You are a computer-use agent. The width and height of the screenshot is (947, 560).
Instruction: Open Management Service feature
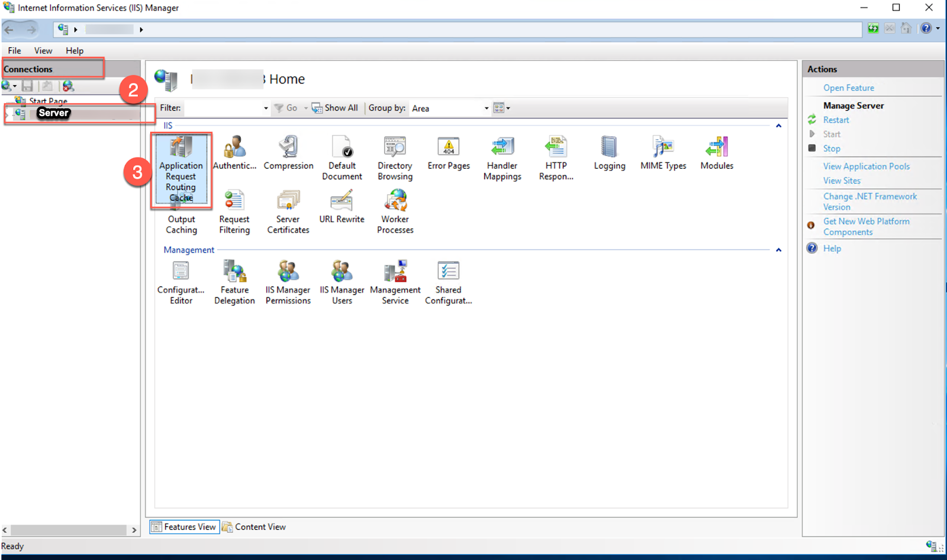click(395, 283)
